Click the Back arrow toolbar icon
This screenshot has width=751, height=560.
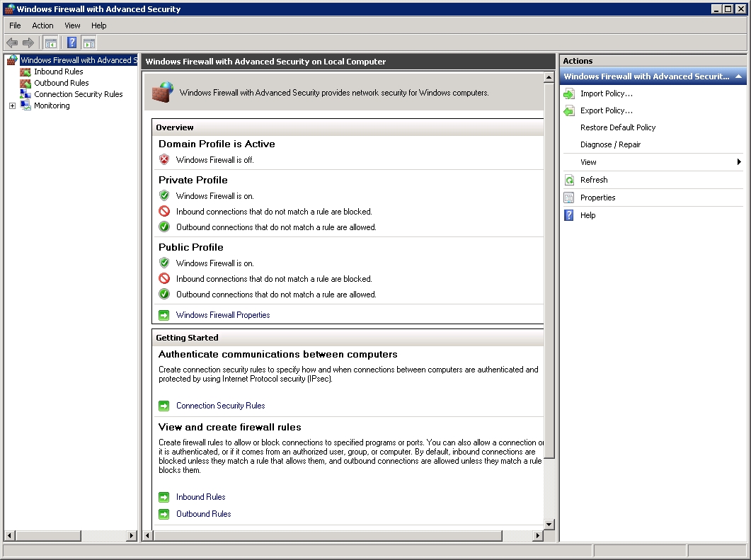[x=12, y=43]
